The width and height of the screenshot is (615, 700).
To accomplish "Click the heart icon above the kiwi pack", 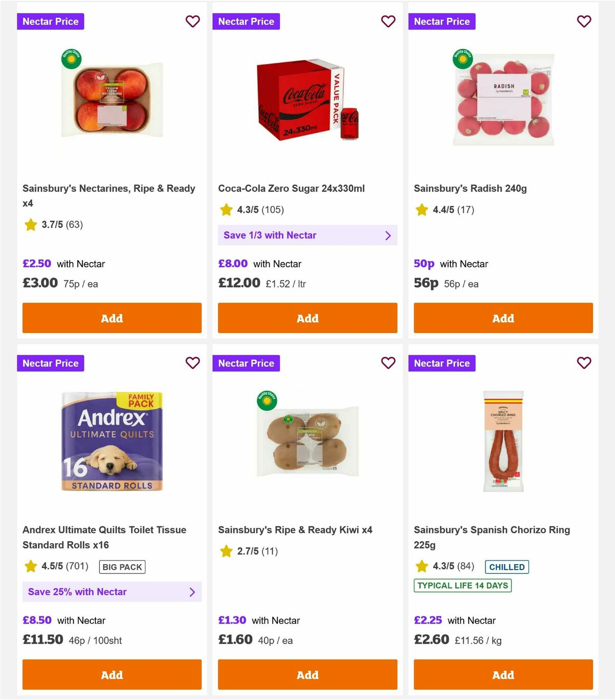I will pyautogui.click(x=388, y=363).
